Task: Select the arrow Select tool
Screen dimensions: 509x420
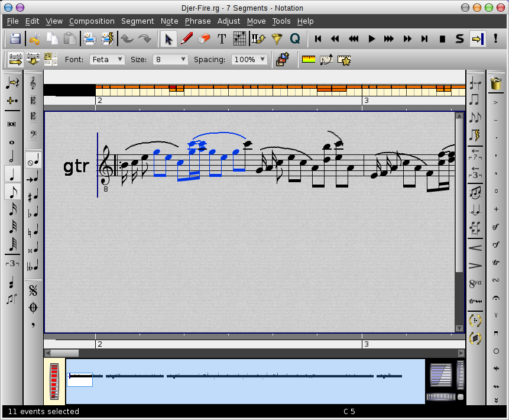Action: (x=169, y=39)
